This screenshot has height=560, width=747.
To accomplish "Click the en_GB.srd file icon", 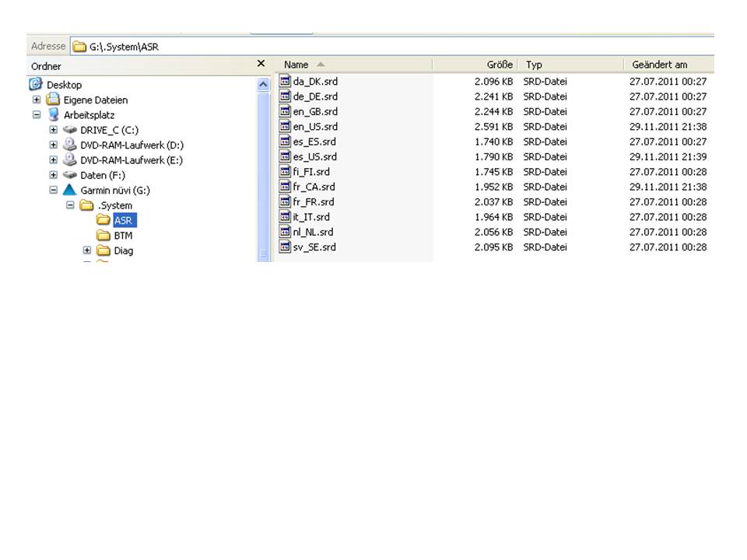I will (x=285, y=111).
